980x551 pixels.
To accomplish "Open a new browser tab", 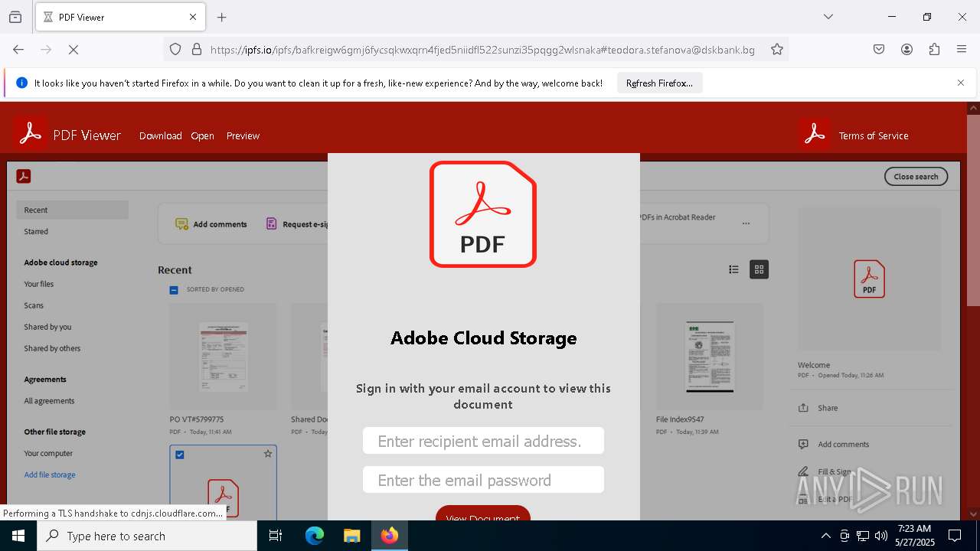I will click(222, 17).
